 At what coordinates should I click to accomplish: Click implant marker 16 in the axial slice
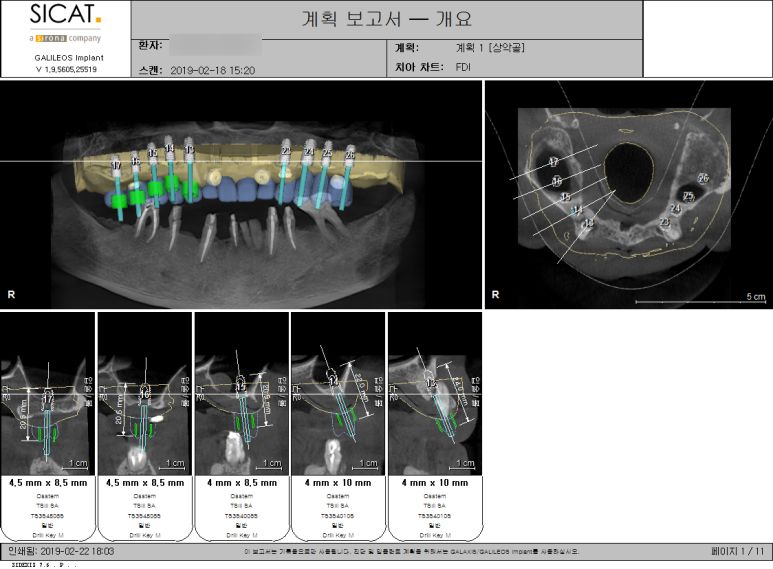[557, 181]
